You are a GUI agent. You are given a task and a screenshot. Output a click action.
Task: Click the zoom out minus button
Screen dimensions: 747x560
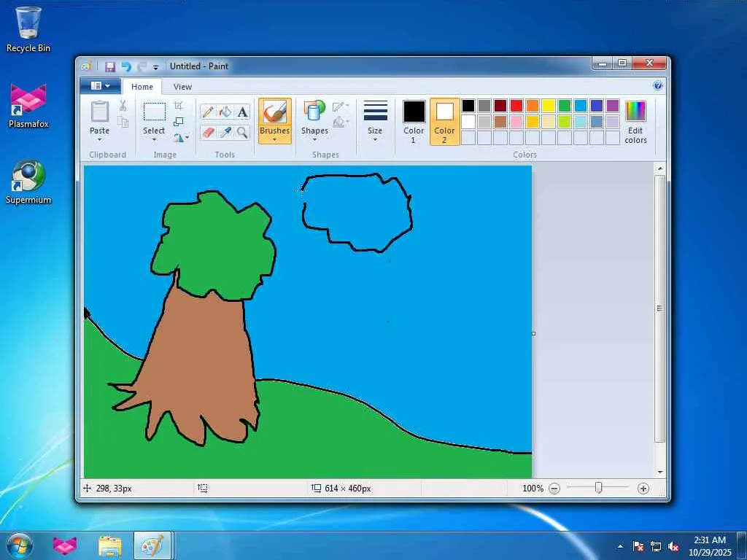tap(554, 489)
